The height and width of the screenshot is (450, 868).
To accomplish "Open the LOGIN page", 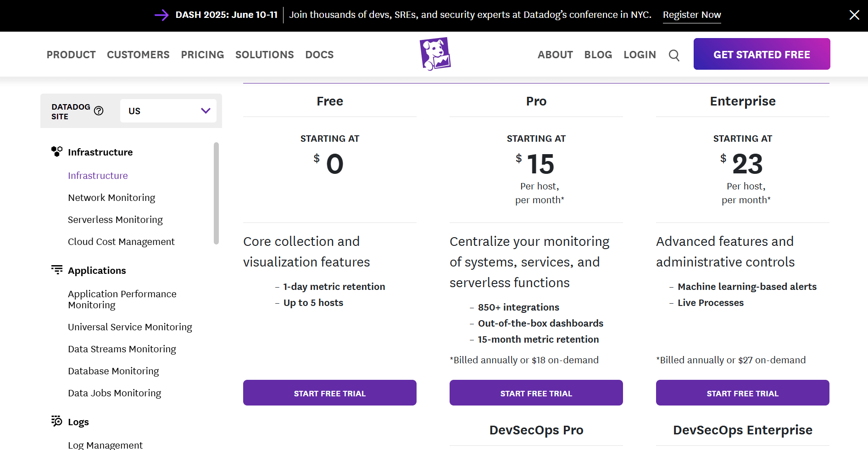I will click(640, 54).
